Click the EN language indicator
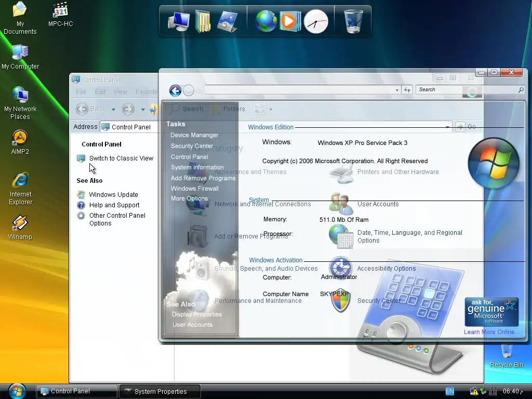Screen dimensions: 532x399 [449, 391]
